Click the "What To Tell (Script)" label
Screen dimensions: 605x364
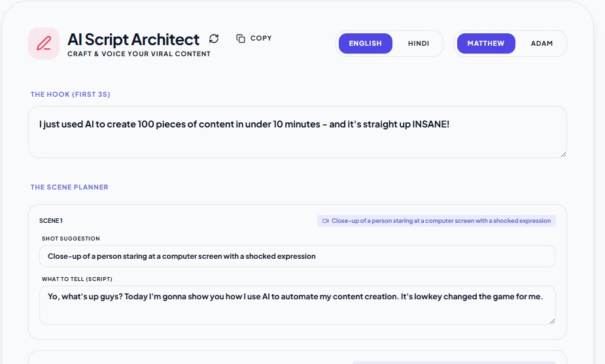click(77, 279)
